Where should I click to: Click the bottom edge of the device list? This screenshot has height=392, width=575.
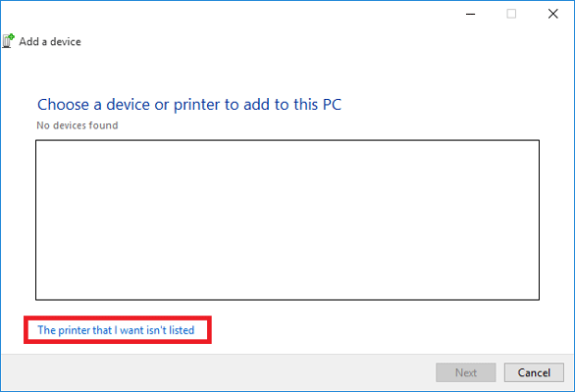pyautogui.click(x=287, y=300)
